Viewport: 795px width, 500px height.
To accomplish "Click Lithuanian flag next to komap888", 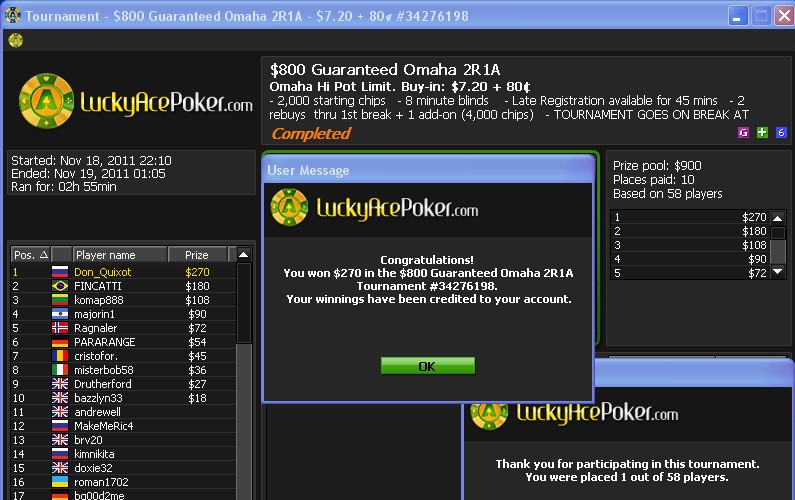I will point(60,300).
